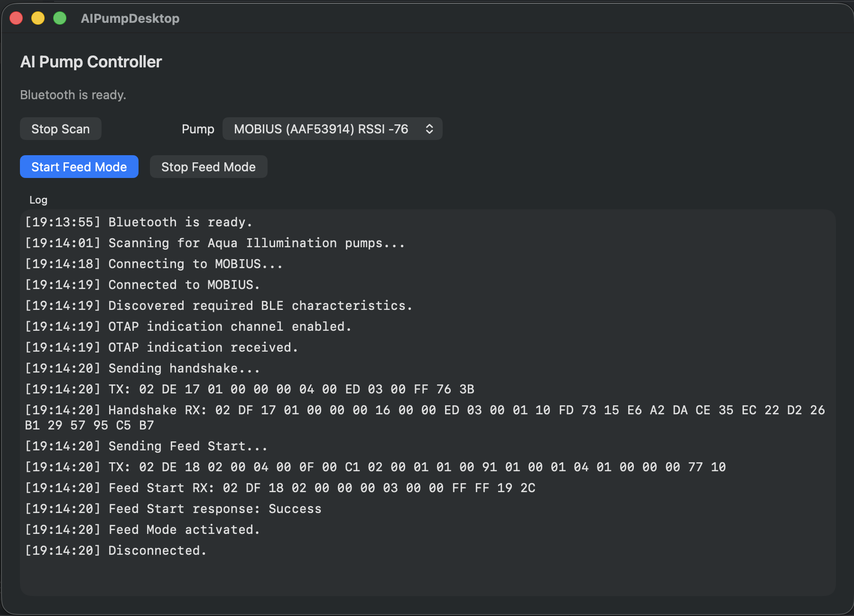Click the 'Connected to MOBIUS.' log entry
This screenshot has width=854, height=616.
click(142, 285)
